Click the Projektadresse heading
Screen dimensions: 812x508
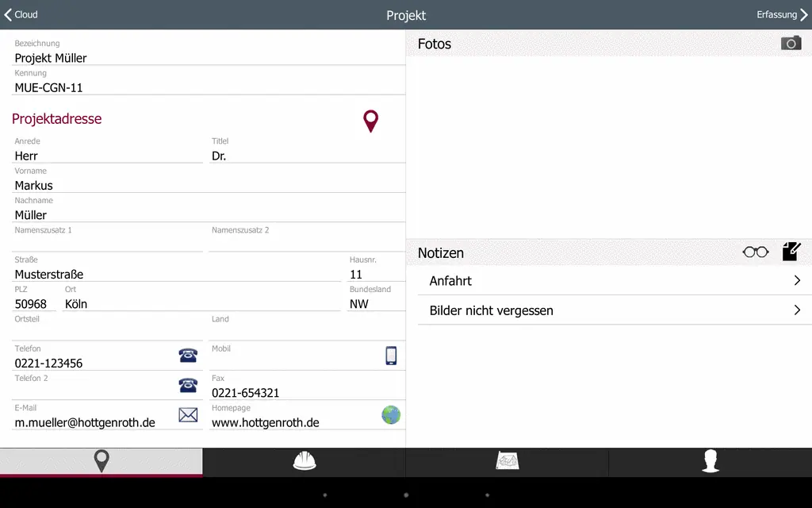coord(56,119)
